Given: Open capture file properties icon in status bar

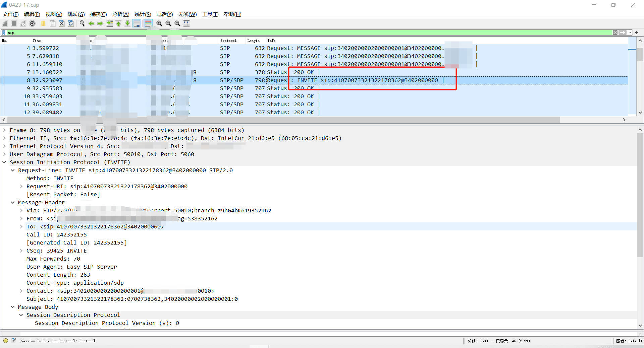Looking at the screenshot, I should pos(14,341).
